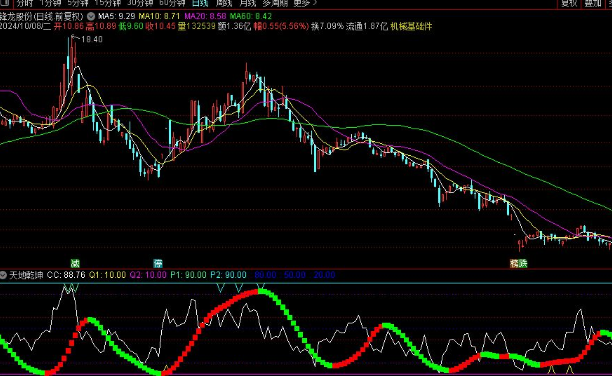Click the 叠加 overlay button
This screenshot has height=376, width=612.
pos(593,3)
